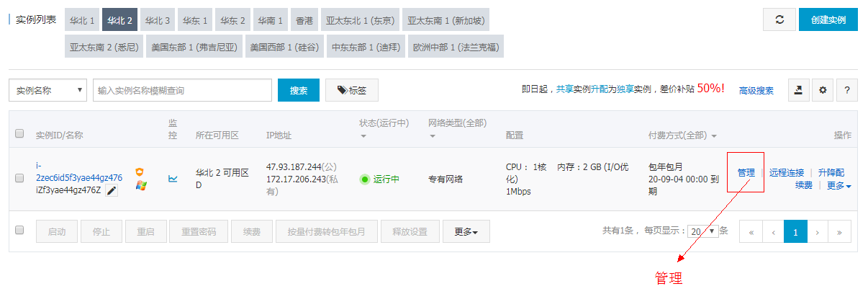Toggle the select-all header checkbox

(19, 133)
